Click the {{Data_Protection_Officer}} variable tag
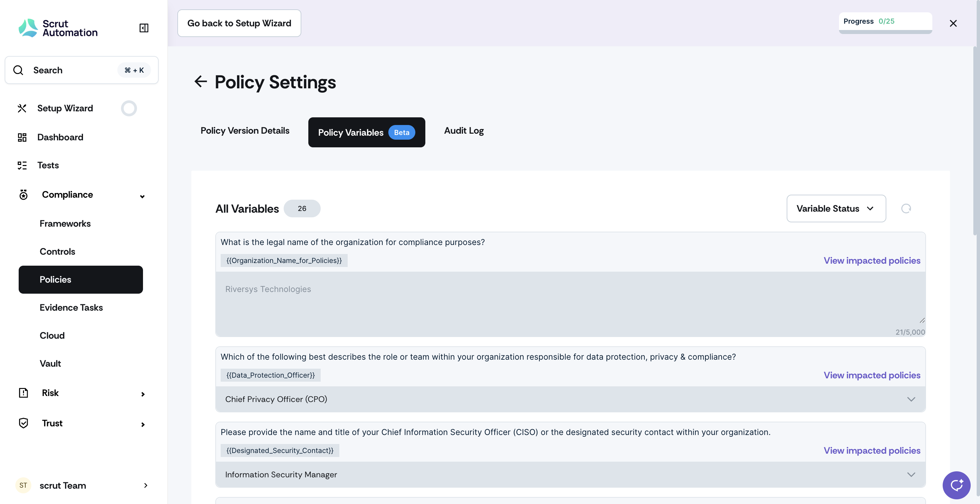 click(270, 375)
